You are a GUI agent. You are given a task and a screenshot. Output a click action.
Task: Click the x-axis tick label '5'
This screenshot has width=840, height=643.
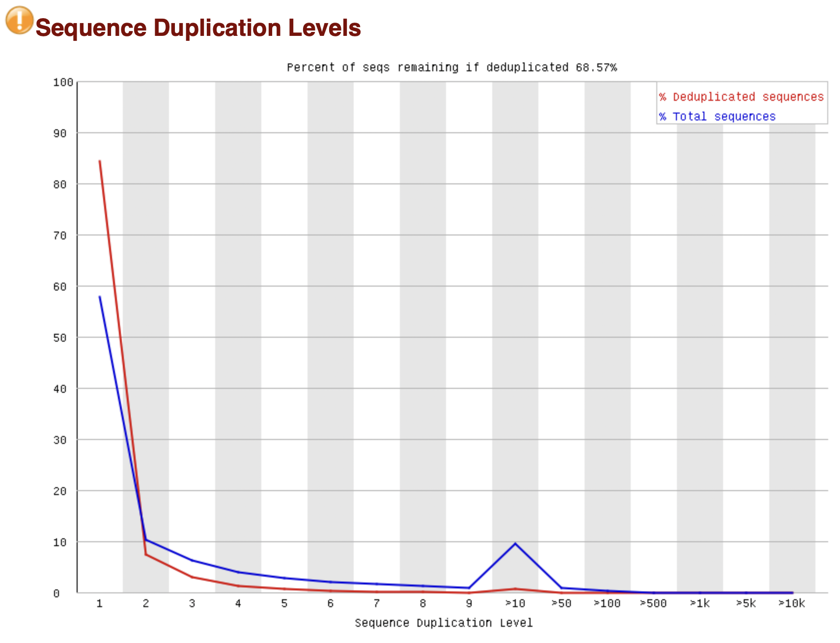pyautogui.click(x=284, y=603)
